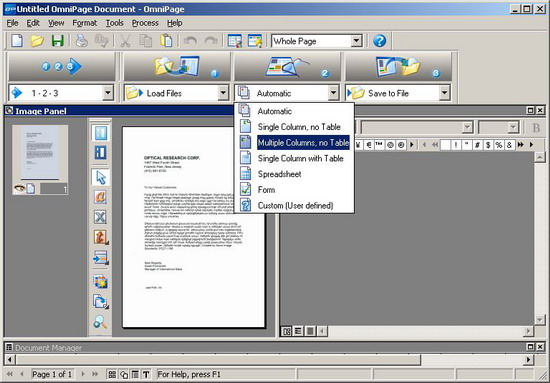Screen dimensions: 550x383
Task: Insert the % character from character bar
Action: (498, 145)
